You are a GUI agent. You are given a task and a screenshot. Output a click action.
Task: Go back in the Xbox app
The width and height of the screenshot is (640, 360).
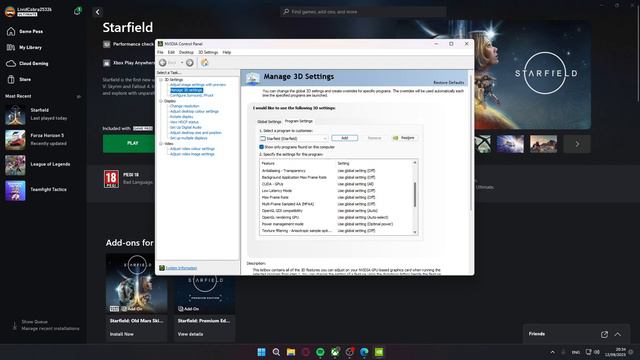click(x=97, y=12)
